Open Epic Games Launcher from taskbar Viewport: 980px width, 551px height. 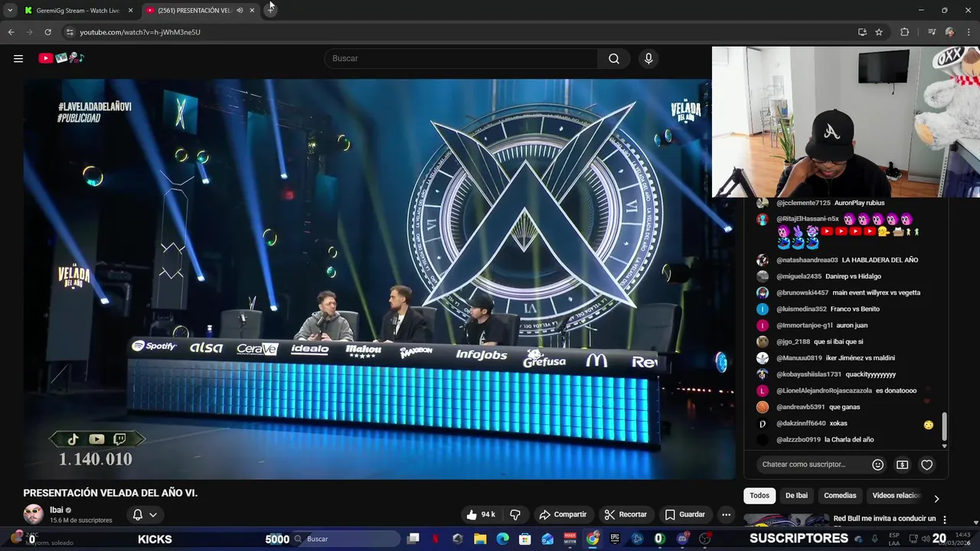click(615, 539)
